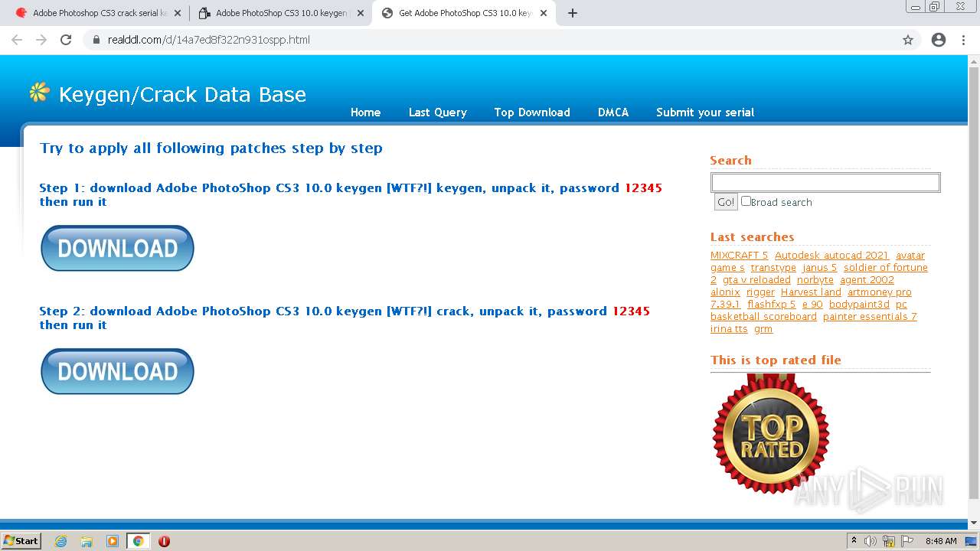Open the DMCA menu item
Image resolution: width=980 pixels, height=551 pixels.
click(x=613, y=112)
